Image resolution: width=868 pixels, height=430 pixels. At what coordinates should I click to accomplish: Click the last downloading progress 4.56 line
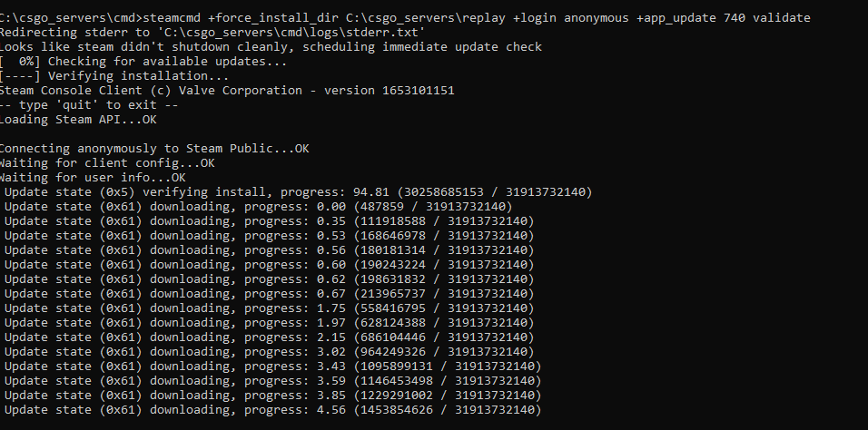pos(272,410)
